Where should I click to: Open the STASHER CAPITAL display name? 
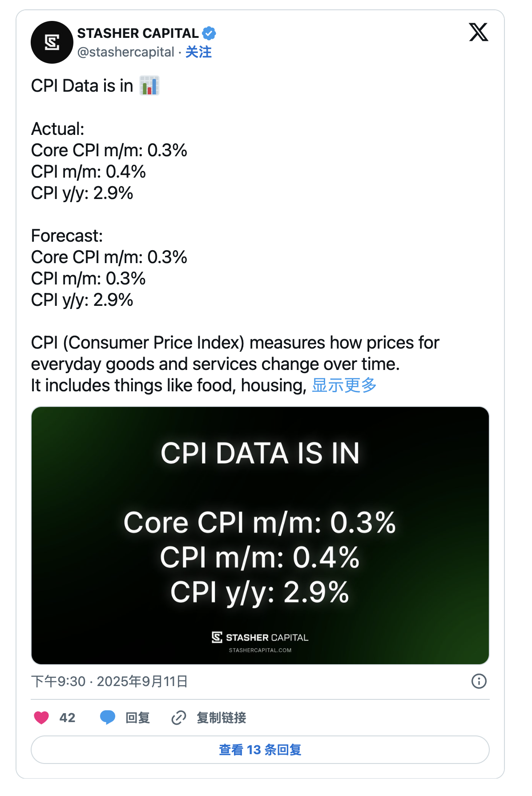click(138, 33)
